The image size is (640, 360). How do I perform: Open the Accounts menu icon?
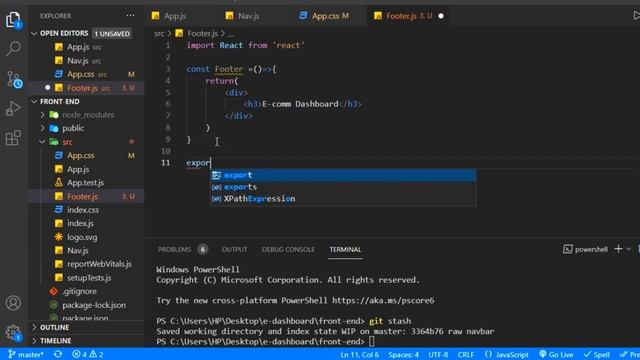(13, 303)
